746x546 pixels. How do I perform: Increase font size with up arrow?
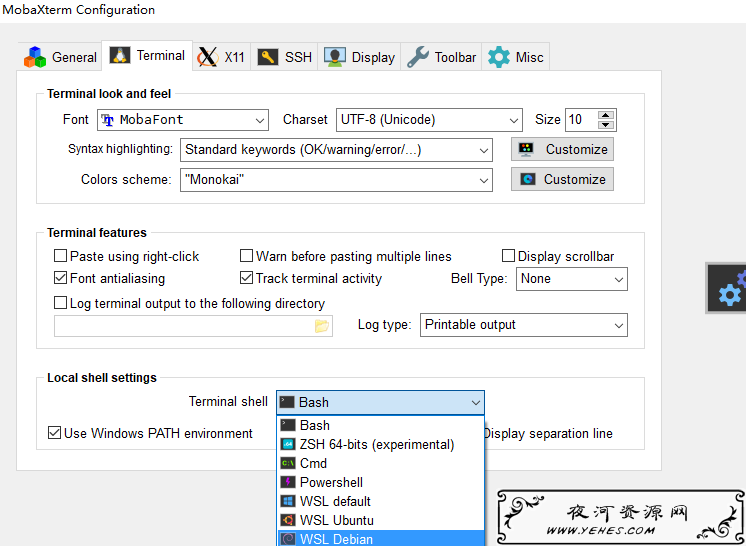605,115
